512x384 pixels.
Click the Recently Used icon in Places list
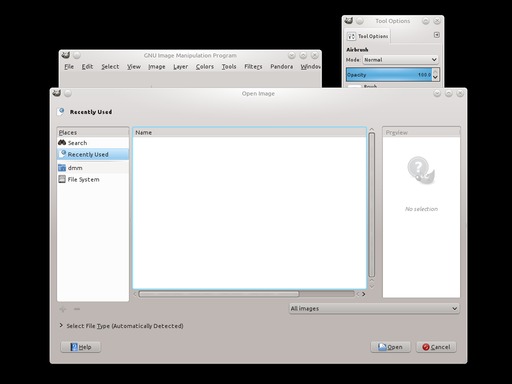[62, 154]
